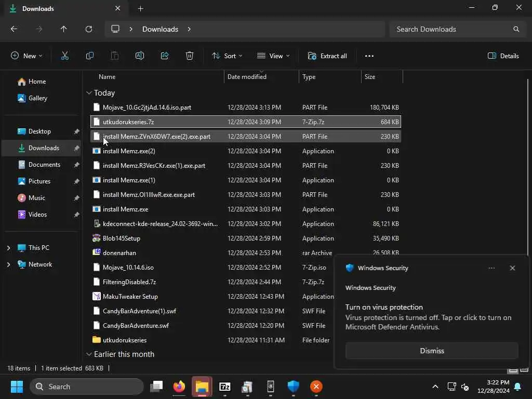Close the Downloads tab
The height and width of the screenshot is (399, 532).
[118, 8]
